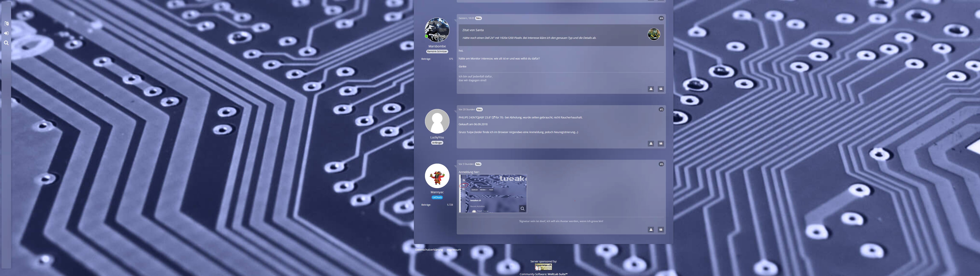Viewport: 980px width, 276px height.
Task: Click LuckyYou's default avatar
Action: click(437, 121)
